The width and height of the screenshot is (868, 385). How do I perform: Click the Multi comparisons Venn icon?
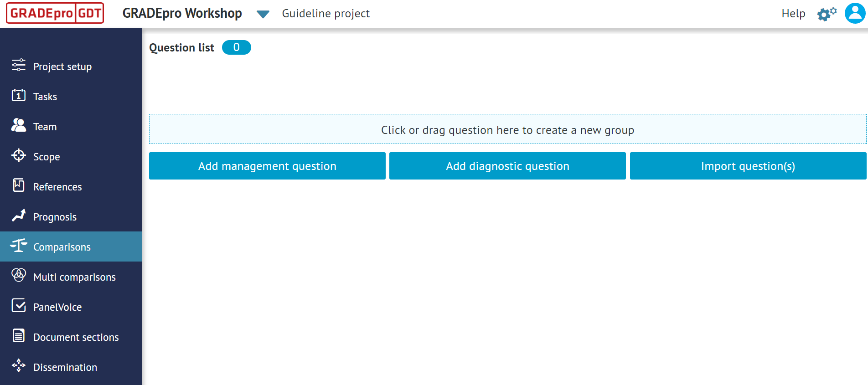pos(18,277)
